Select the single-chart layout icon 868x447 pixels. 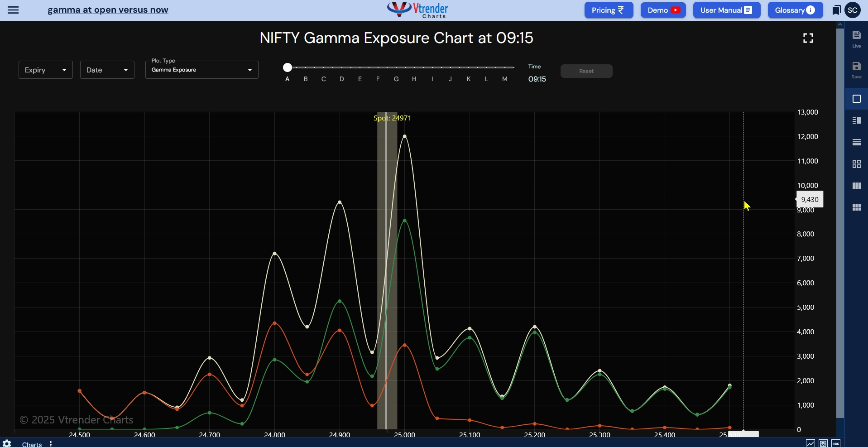(857, 99)
